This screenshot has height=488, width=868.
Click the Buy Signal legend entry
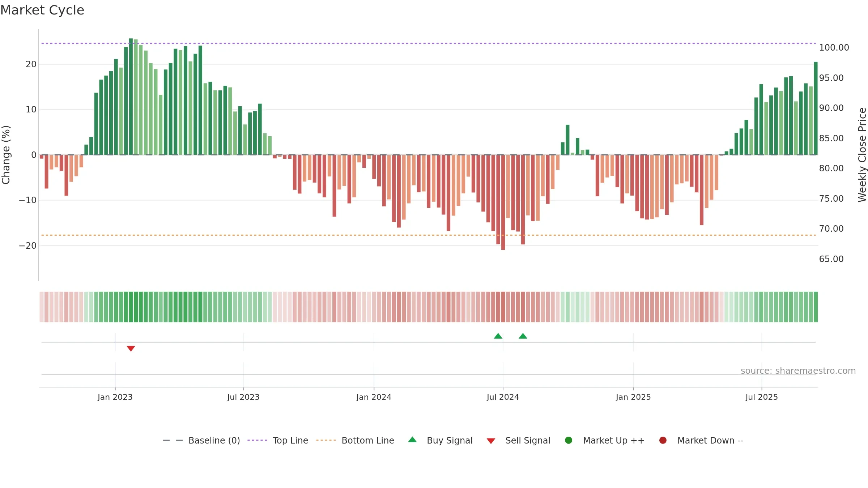coord(440,440)
